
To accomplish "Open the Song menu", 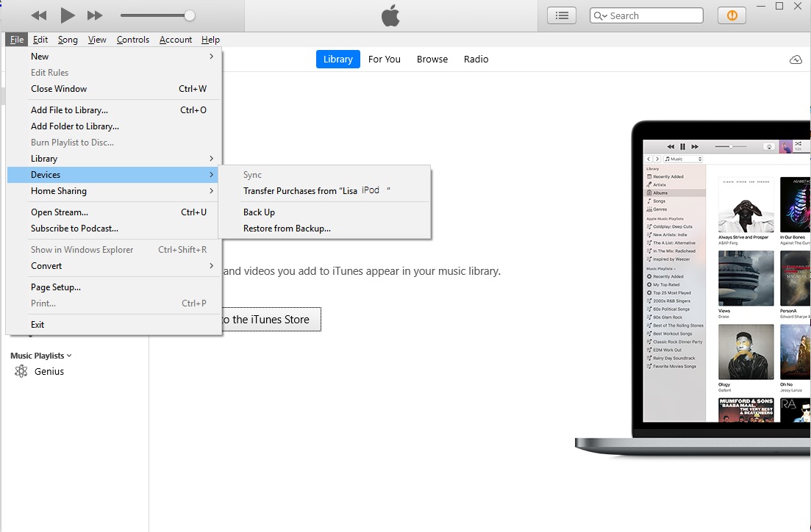I will coord(68,39).
